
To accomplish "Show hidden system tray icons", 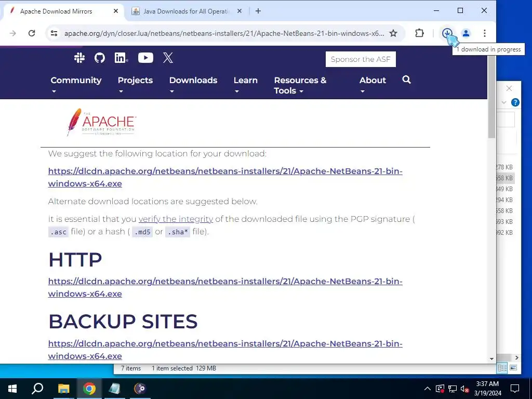I will tap(427, 389).
